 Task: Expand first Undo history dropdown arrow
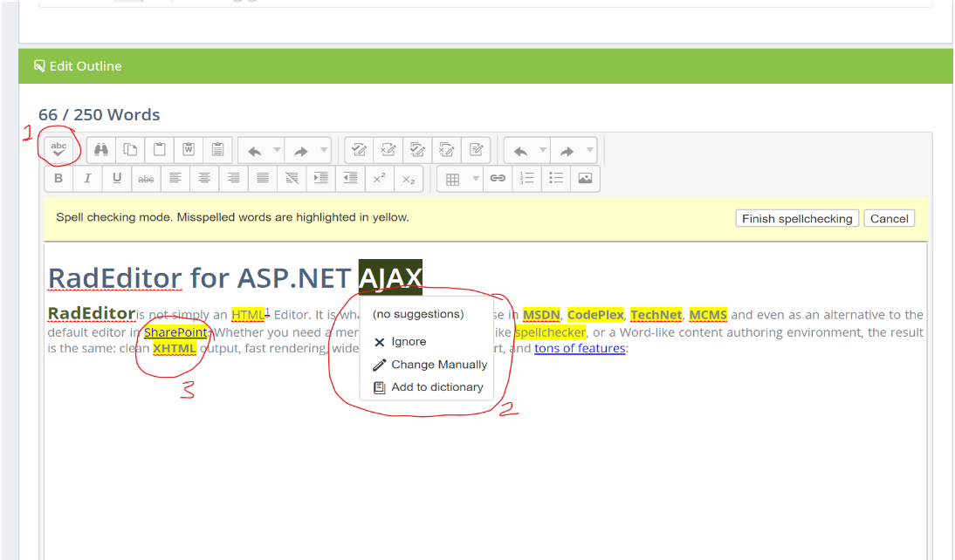pos(277,150)
